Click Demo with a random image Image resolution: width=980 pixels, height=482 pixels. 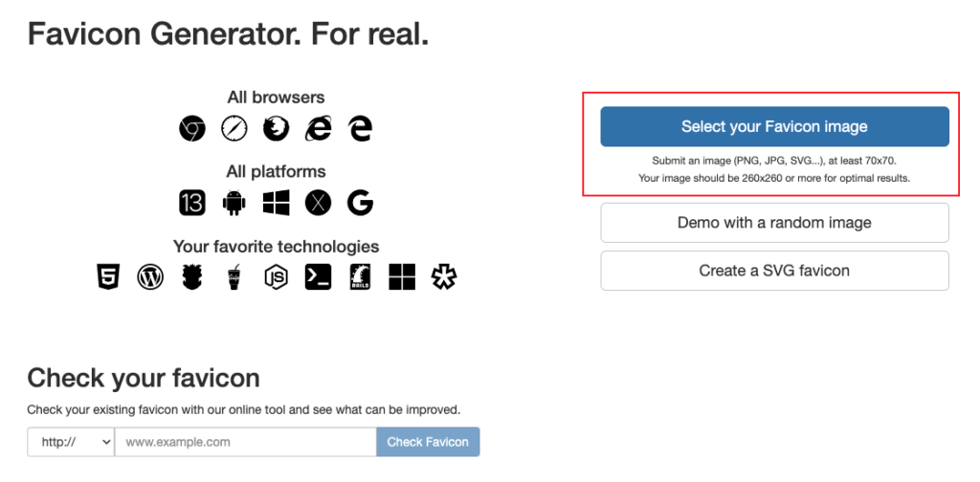tap(774, 222)
